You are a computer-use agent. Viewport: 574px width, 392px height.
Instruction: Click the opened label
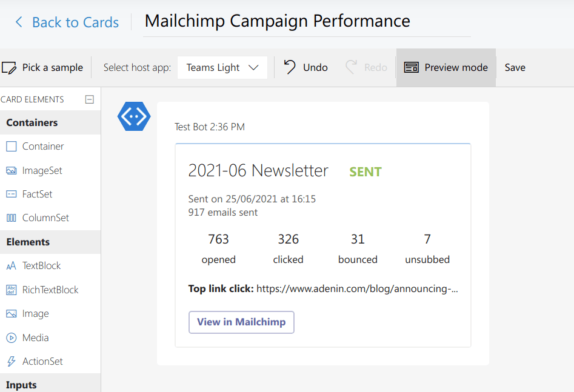(x=219, y=259)
